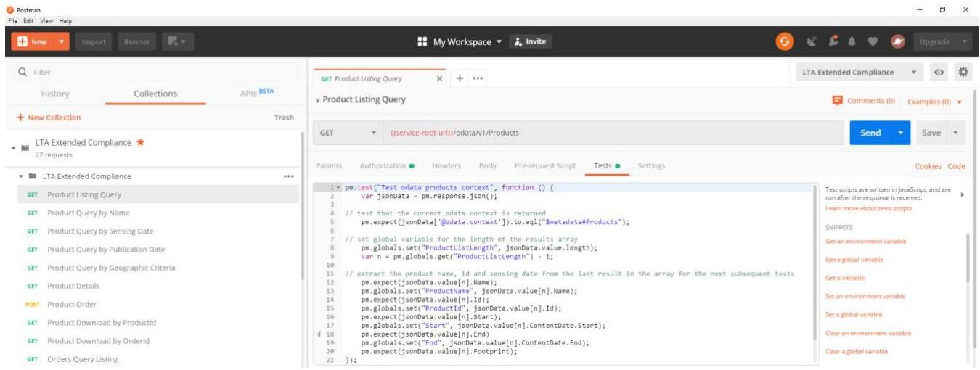Open options ellipsis for LTA Extended Compliance folder
980x370 pixels.
pyautogui.click(x=289, y=176)
